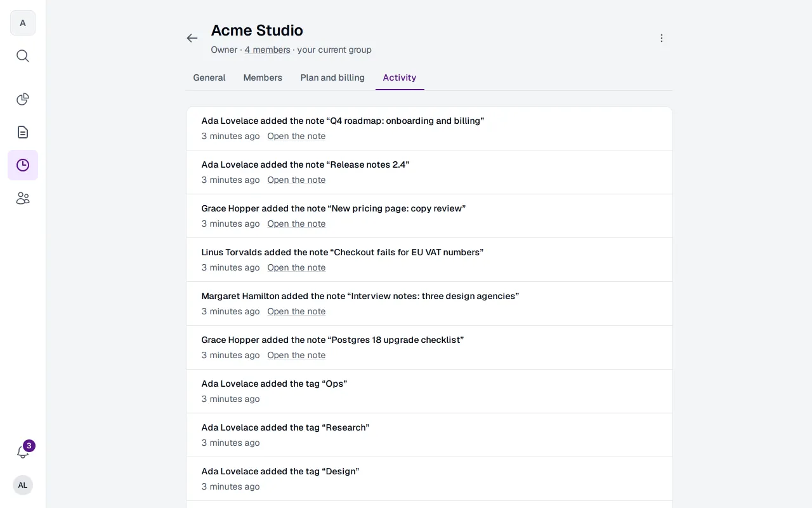Image resolution: width=812 pixels, height=508 pixels.
Task: Open the pie chart dashboard icon
Action: [23, 99]
